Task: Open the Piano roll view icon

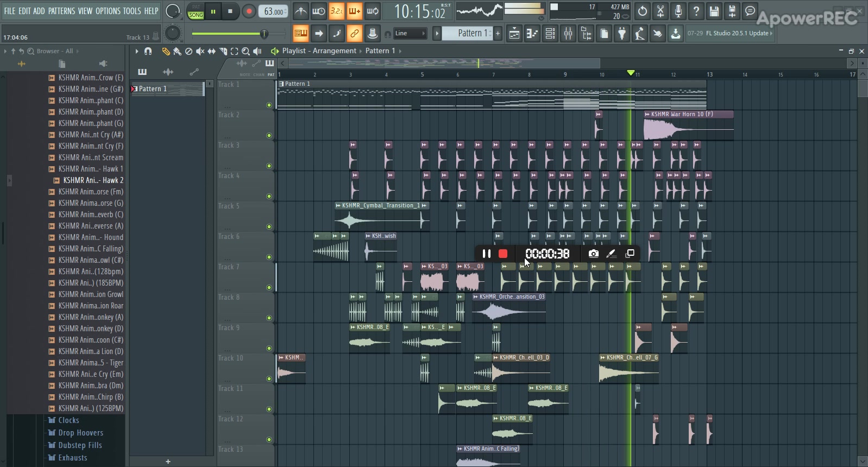Action: pos(532,34)
